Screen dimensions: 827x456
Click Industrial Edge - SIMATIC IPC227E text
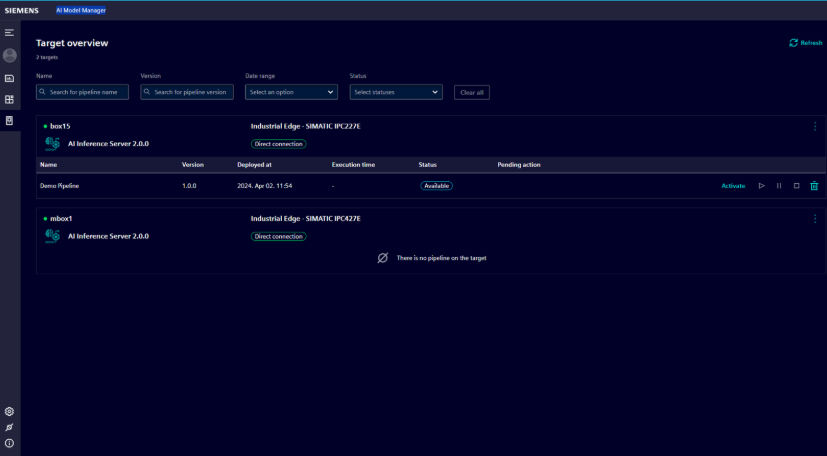click(305, 127)
